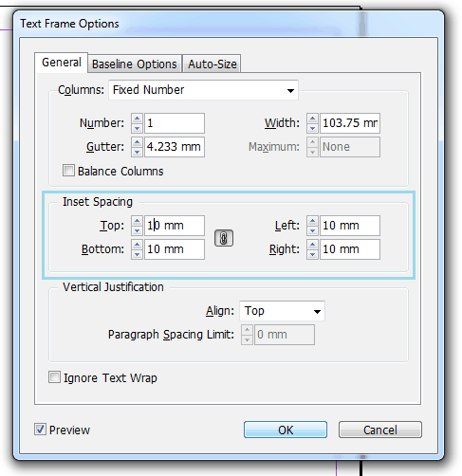Click into the Gutter value field
Viewport: 462px width, 476px height.
(x=175, y=147)
